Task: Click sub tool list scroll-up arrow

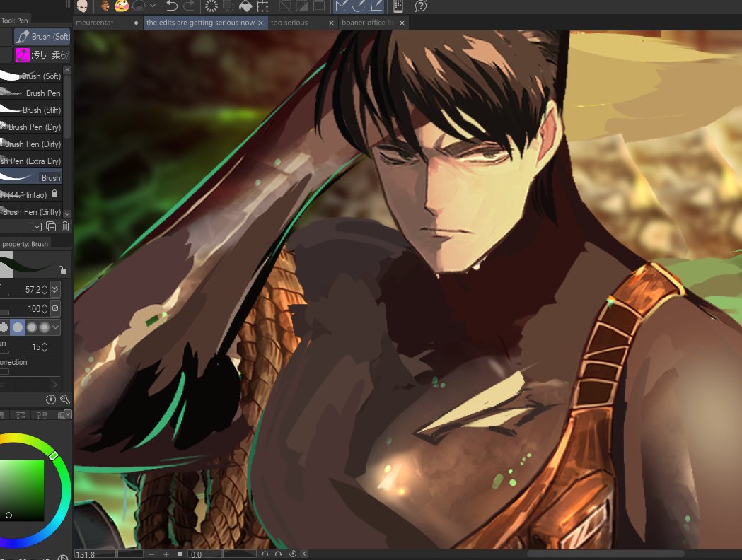Action: coord(67,71)
